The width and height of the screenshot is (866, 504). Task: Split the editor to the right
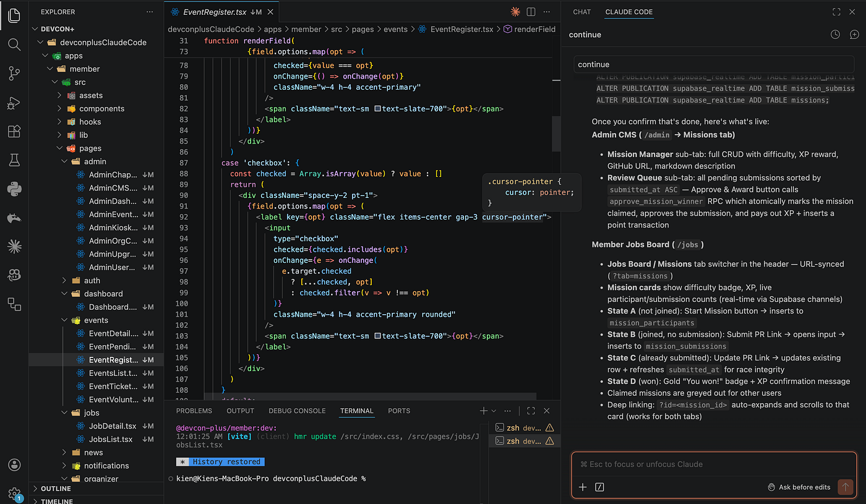531,12
